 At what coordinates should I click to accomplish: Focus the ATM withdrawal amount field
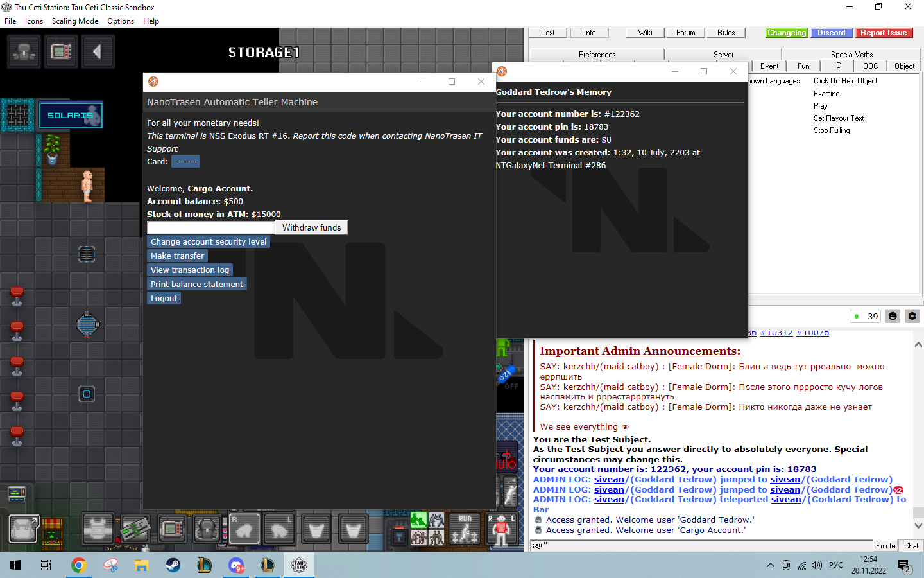click(x=211, y=227)
